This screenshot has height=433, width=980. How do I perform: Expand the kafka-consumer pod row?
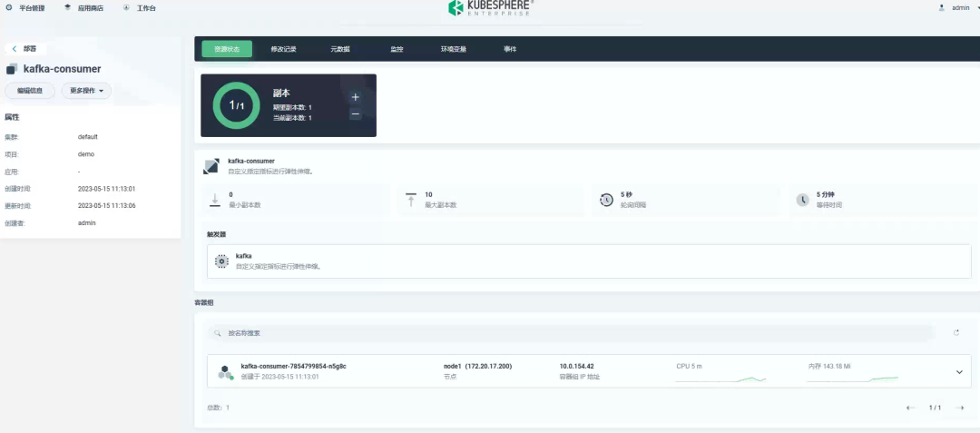959,372
